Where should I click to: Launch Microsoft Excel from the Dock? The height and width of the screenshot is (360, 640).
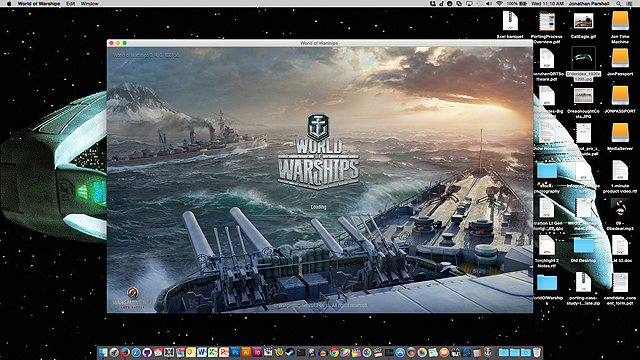[213, 352]
